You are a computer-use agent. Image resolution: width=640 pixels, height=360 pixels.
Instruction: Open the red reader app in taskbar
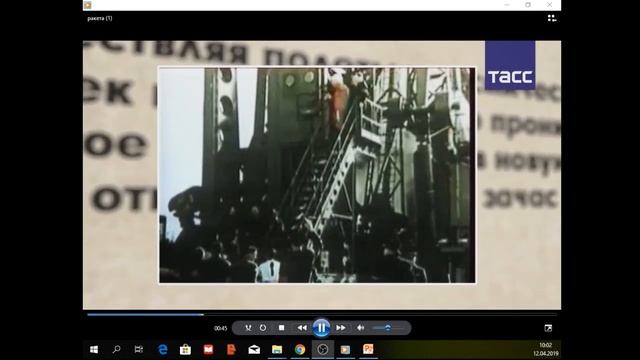(x=208, y=349)
